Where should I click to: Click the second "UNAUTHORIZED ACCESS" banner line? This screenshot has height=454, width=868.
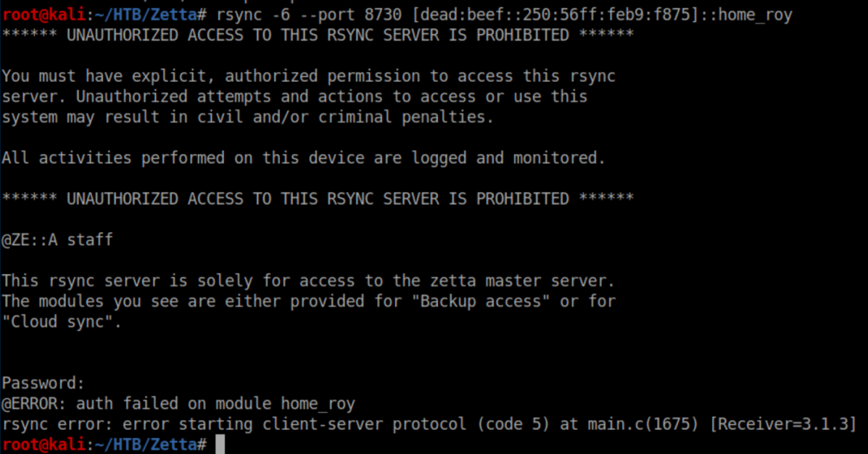(x=318, y=199)
